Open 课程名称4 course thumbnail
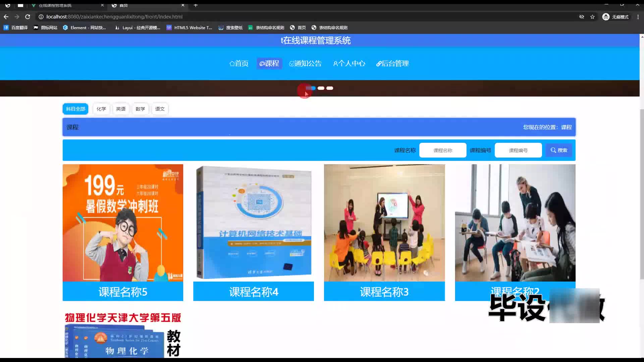This screenshot has height=362, width=644. pos(254,223)
